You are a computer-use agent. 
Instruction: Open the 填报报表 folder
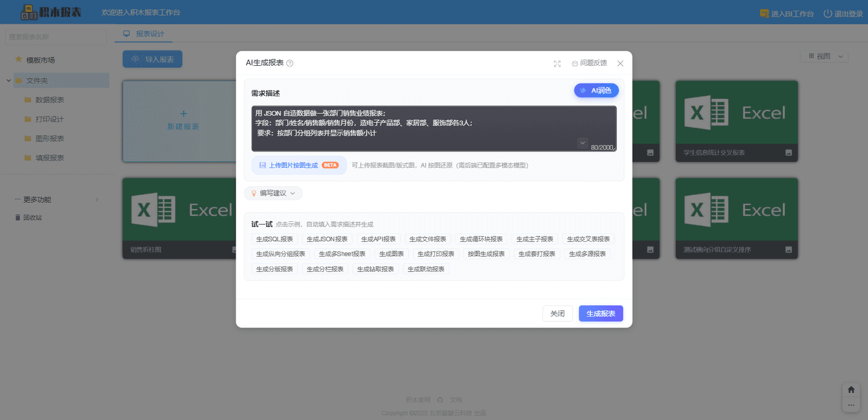tap(50, 158)
